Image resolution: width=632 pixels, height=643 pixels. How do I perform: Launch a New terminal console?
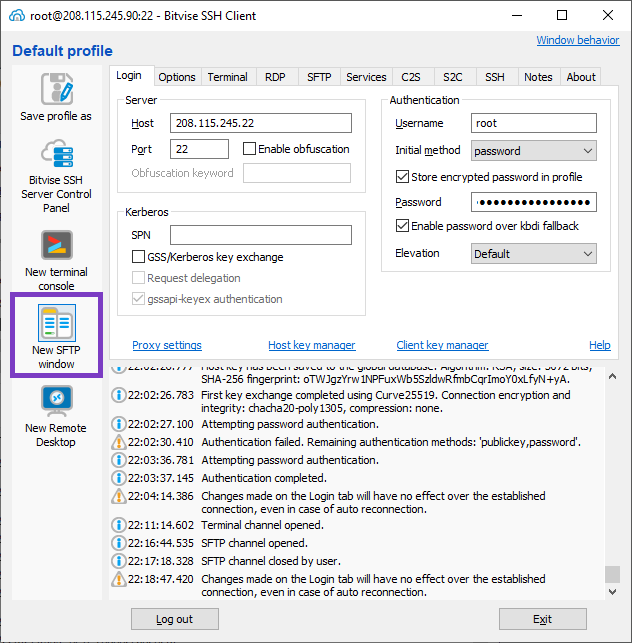click(57, 260)
